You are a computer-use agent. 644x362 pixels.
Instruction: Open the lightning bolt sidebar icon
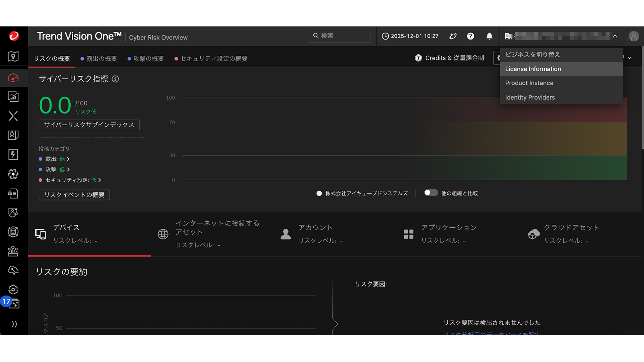[x=13, y=155]
